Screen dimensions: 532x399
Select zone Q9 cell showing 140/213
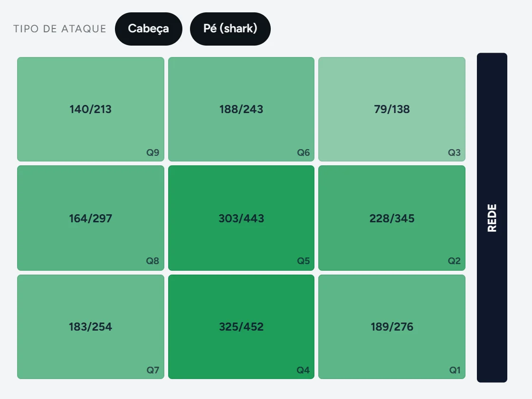[91, 109]
